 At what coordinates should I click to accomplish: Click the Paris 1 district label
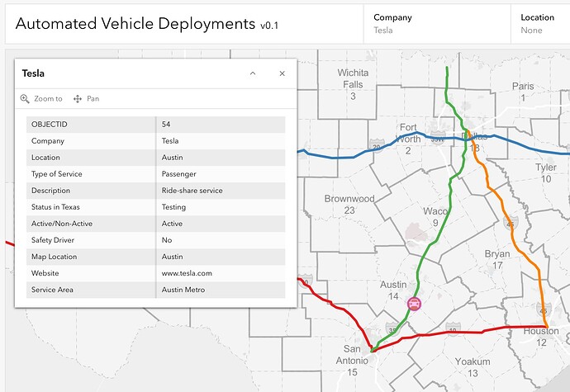(523, 92)
